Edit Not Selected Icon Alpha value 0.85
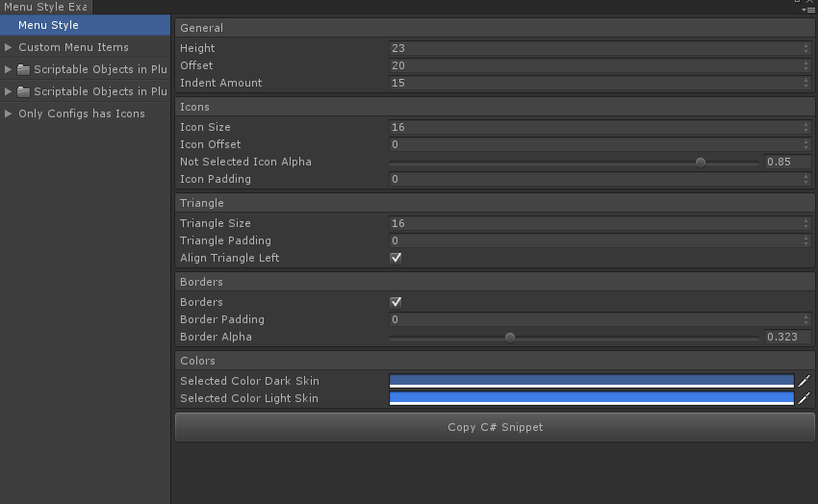 [x=787, y=162]
